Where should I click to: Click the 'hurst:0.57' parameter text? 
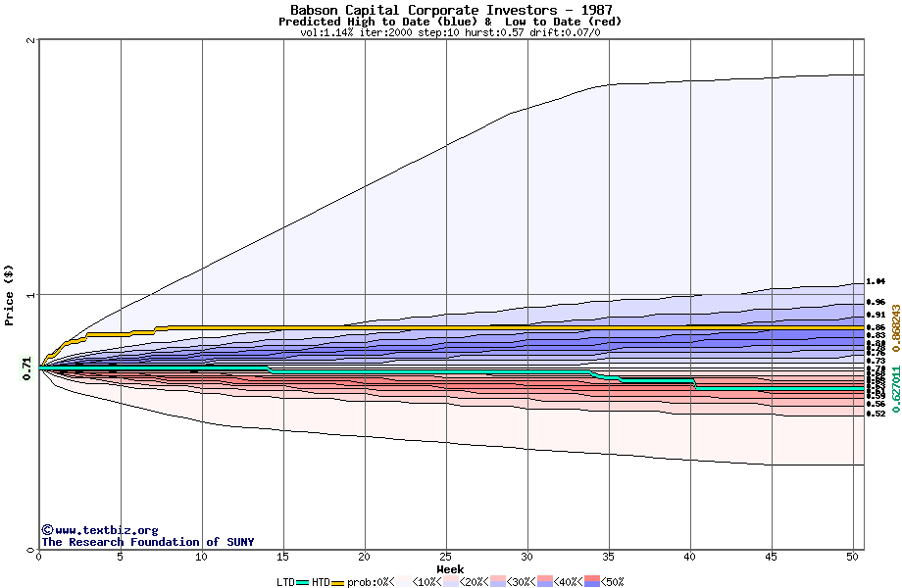(495, 32)
